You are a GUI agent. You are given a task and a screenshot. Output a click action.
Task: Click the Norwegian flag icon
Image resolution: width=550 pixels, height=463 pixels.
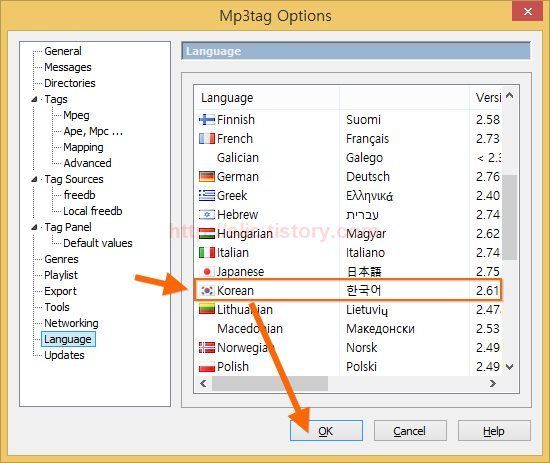click(207, 348)
